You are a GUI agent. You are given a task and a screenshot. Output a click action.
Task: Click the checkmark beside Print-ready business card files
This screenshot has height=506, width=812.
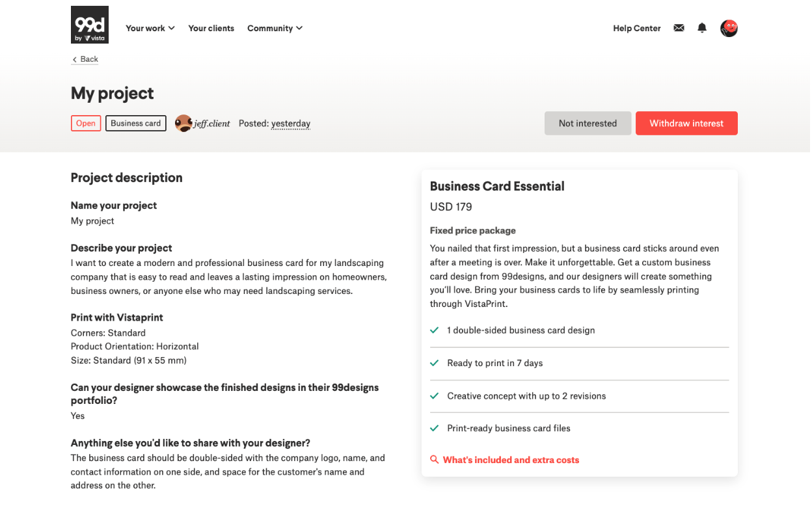tap(434, 428)
